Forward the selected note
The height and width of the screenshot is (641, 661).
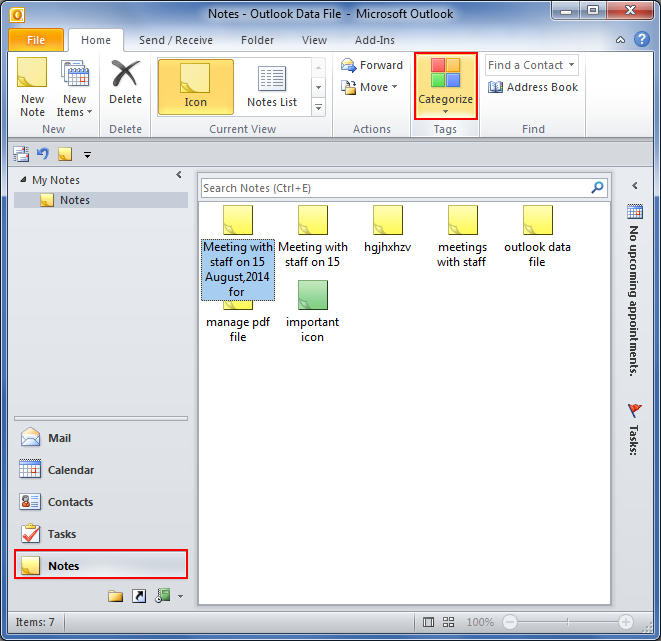(x=372, y=65)
